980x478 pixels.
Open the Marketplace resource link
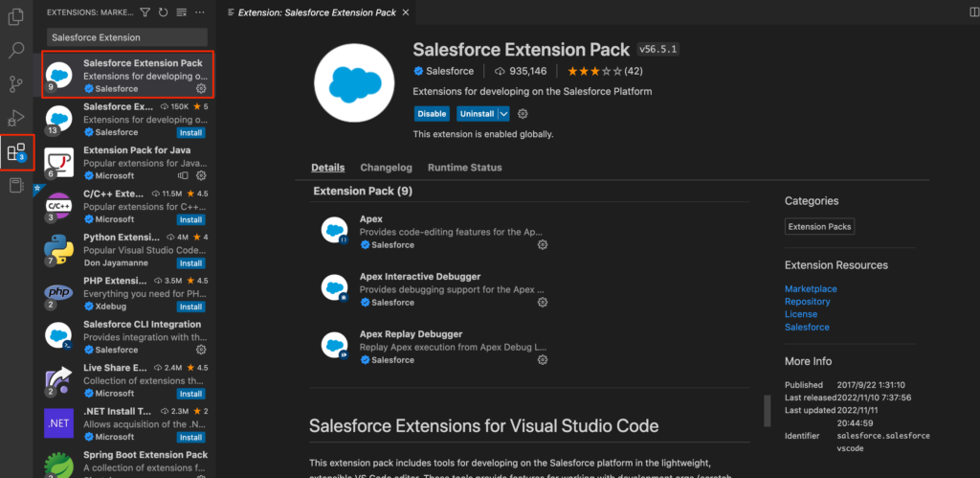click(811, 288)
